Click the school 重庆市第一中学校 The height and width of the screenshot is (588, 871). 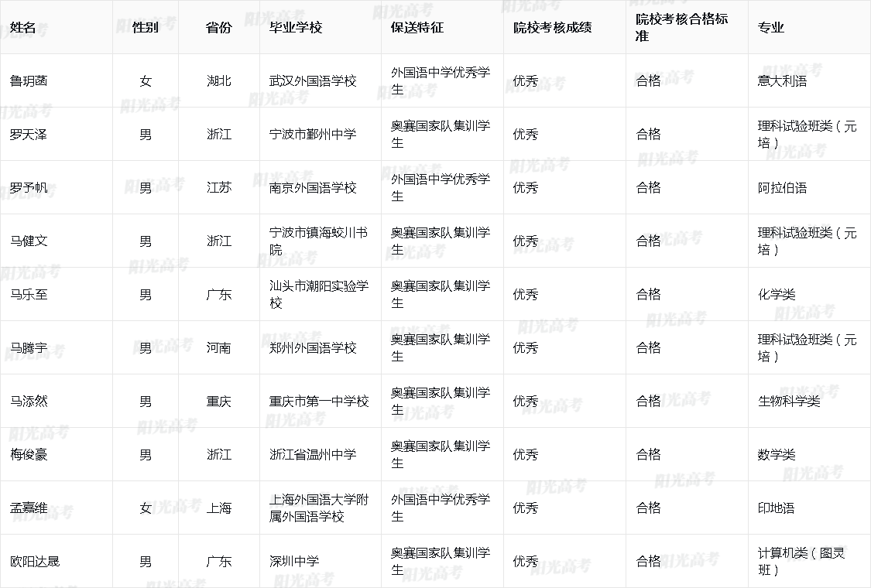click(319, 402)
